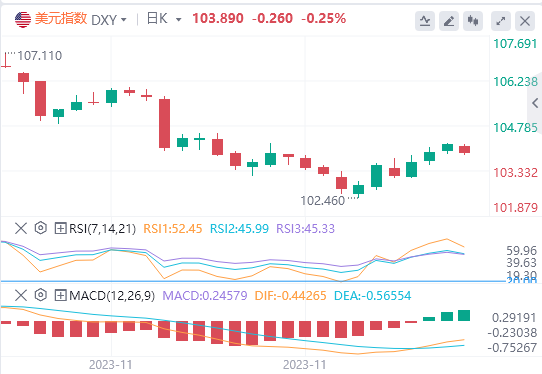Screen dimensions: 542x374
Task: Click the MACD axis value 0.29191
Action: click(514, 318)
